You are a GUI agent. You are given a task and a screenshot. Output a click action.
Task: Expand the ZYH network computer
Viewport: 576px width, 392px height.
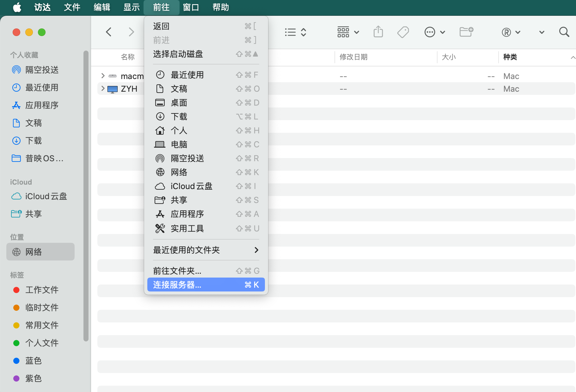(103, 89)
